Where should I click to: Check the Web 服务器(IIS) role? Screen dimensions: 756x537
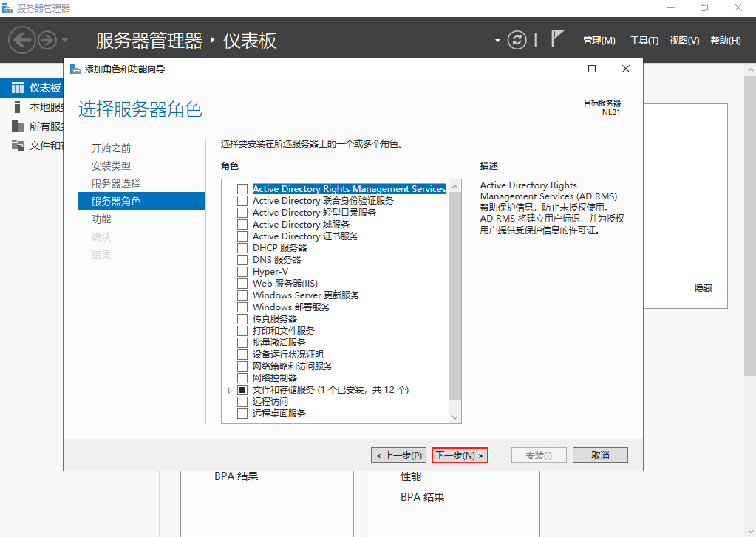[x=242, y=284]
